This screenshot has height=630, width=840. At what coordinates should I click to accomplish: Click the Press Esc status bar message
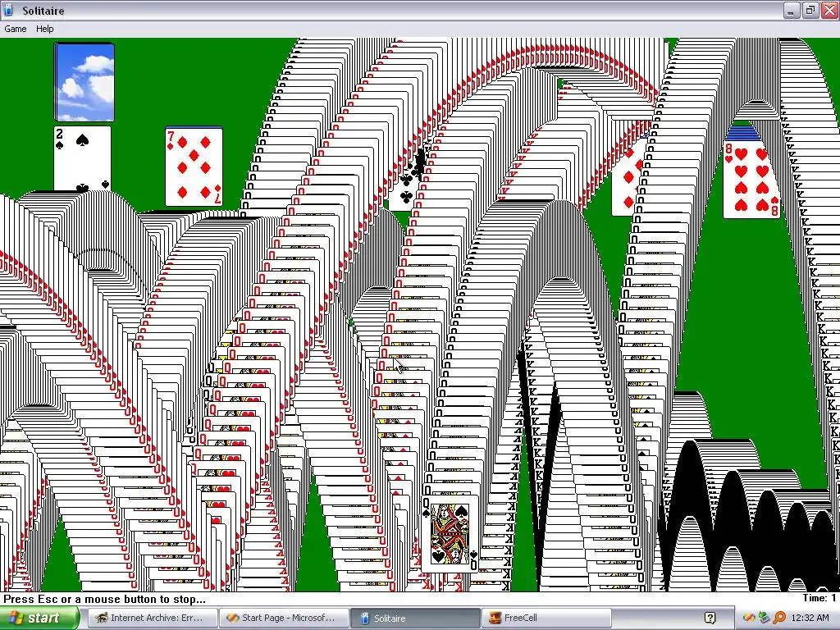coord(104,599)
